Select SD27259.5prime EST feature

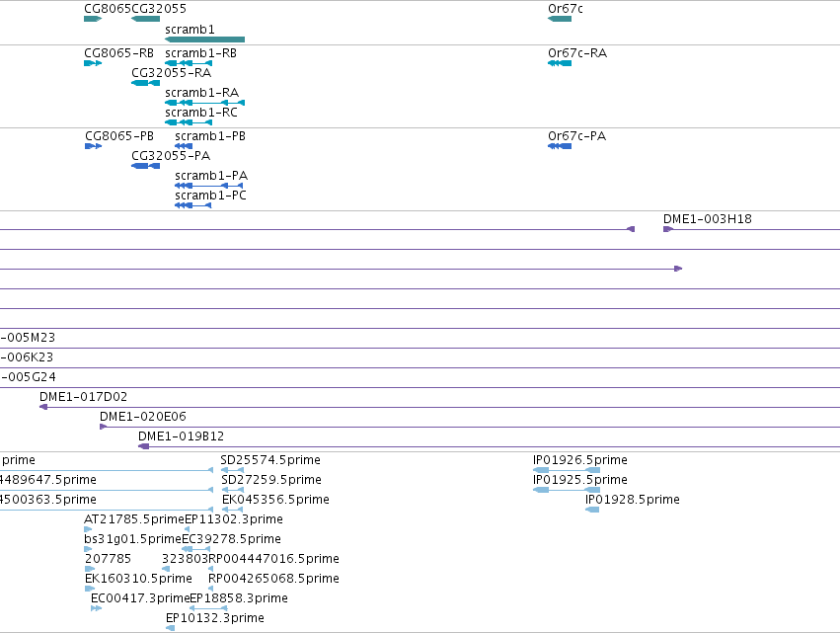click(x=233, y=490)
